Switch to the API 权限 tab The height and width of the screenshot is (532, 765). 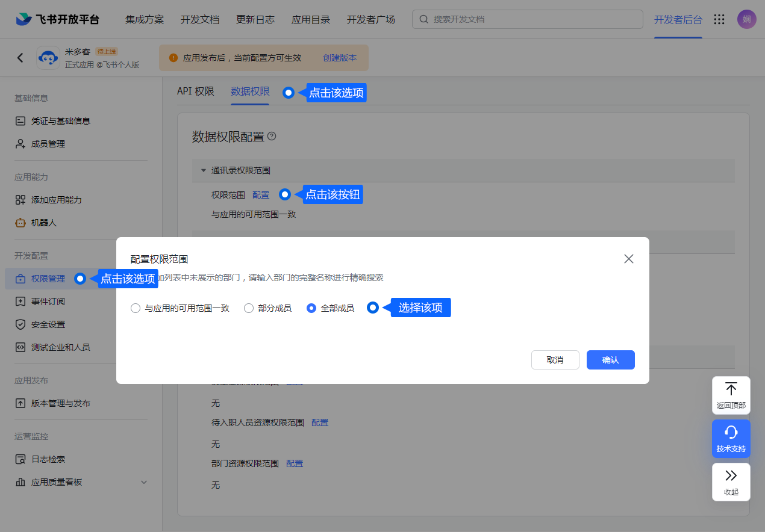point(195,91)
